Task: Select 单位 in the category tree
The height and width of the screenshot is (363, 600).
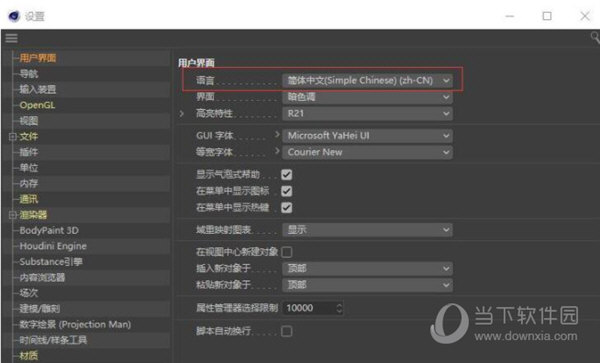Action: pos(29,168)
